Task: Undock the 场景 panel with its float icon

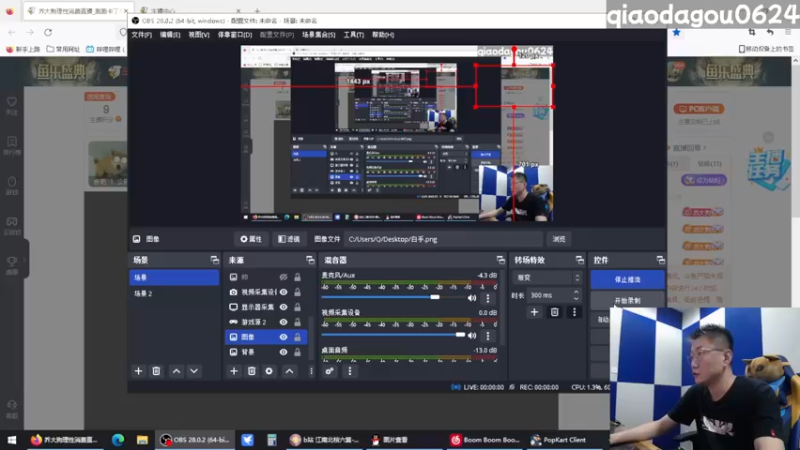Action: pos(214,260)
